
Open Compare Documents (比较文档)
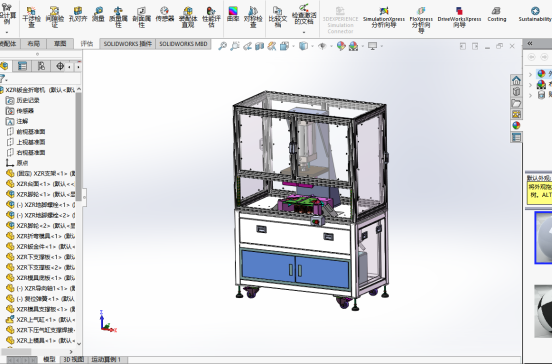click(277, 16)
